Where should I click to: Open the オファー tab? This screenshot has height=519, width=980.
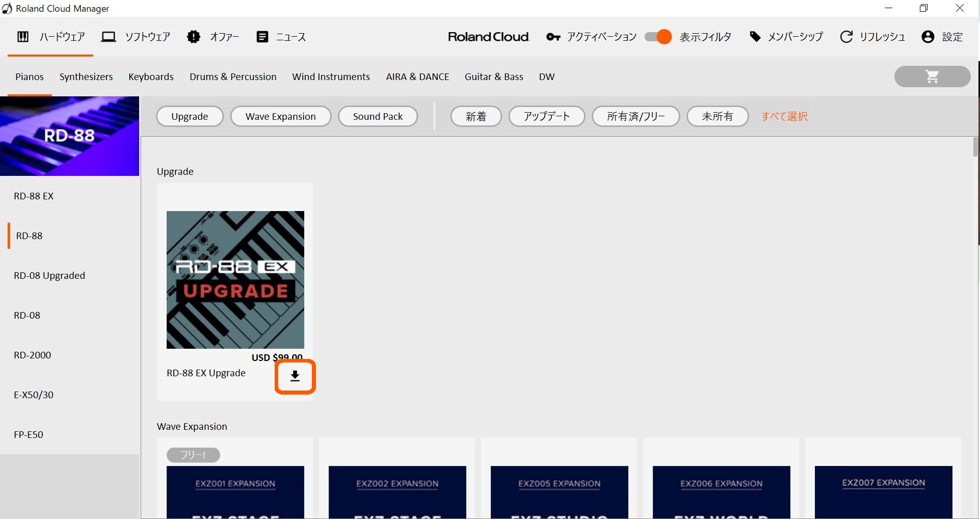213,37
